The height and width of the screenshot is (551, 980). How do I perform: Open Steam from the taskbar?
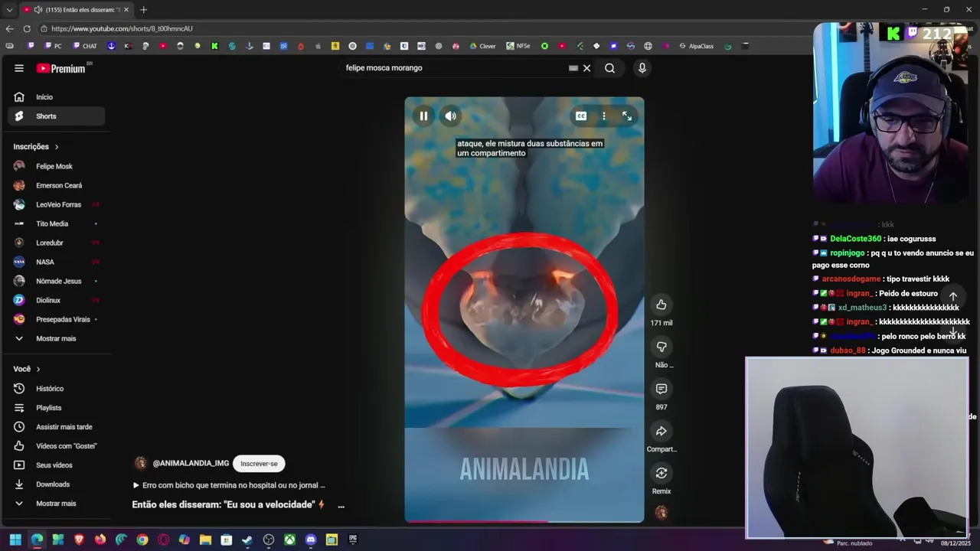(x=247, y=540)
